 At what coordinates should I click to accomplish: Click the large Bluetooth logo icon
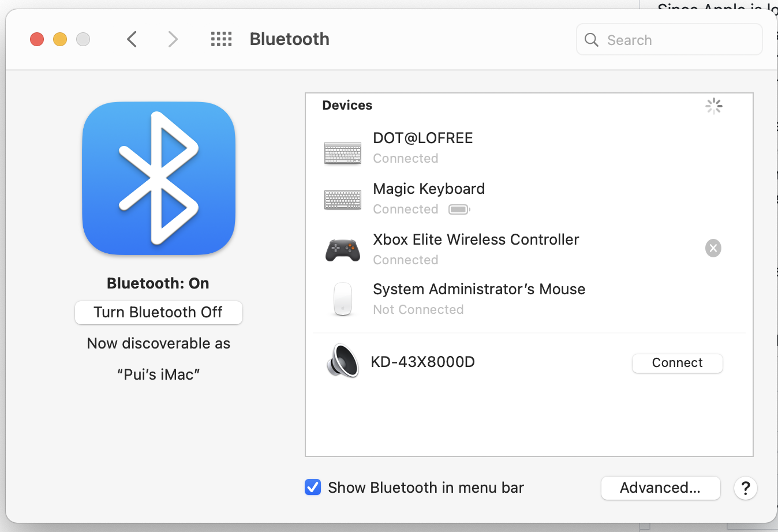[159, 178]
